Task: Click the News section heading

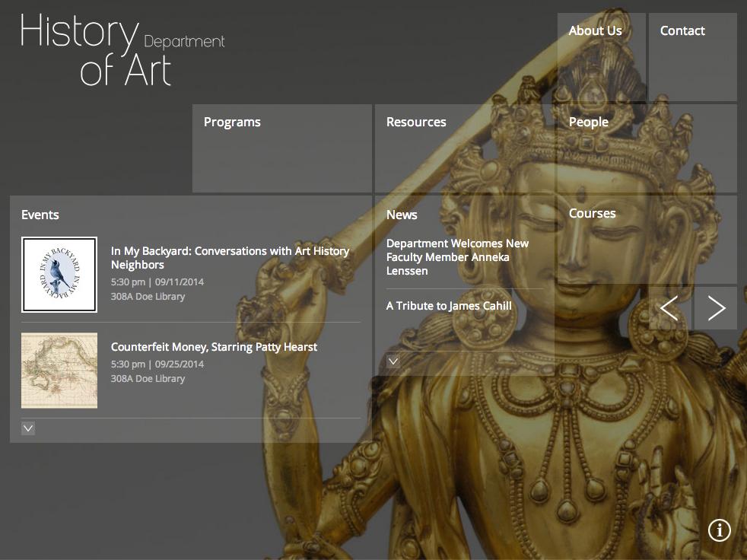Action: (402, 215)
